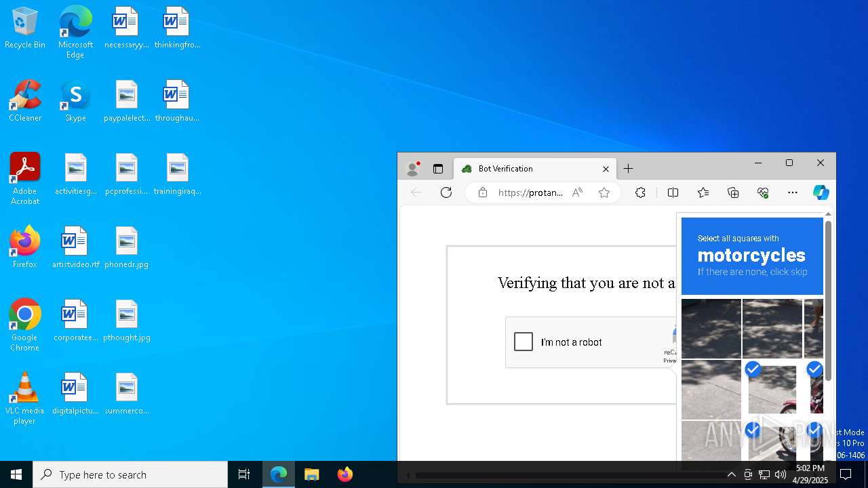Open Edge Extensions puzzle icon
The width and height of the screenshot is (868, 488).
640,192
